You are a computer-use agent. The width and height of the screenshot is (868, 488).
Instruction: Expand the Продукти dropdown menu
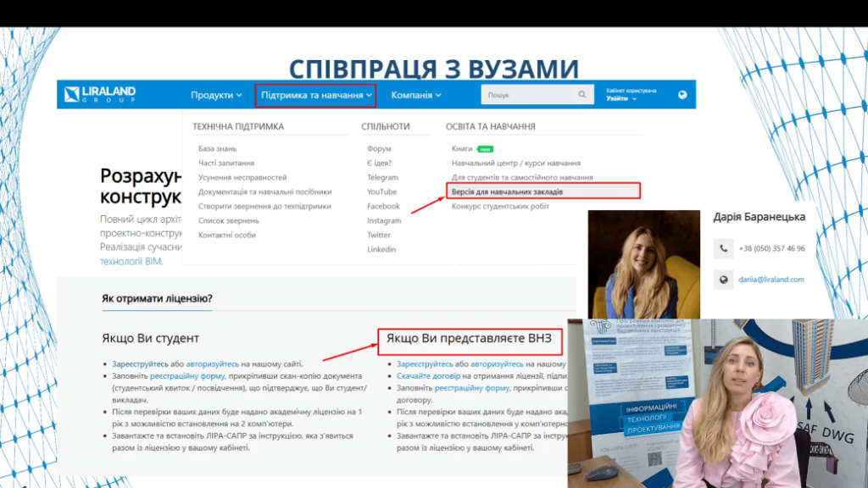coord(216,95)
